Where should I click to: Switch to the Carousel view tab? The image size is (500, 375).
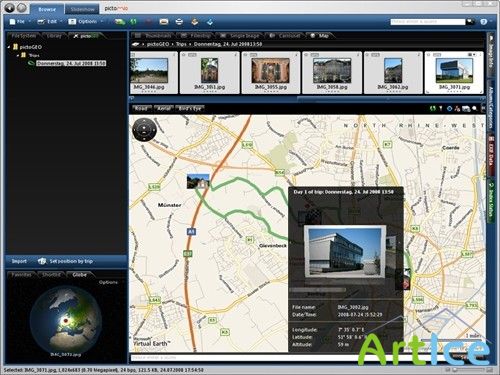[285, 36]
